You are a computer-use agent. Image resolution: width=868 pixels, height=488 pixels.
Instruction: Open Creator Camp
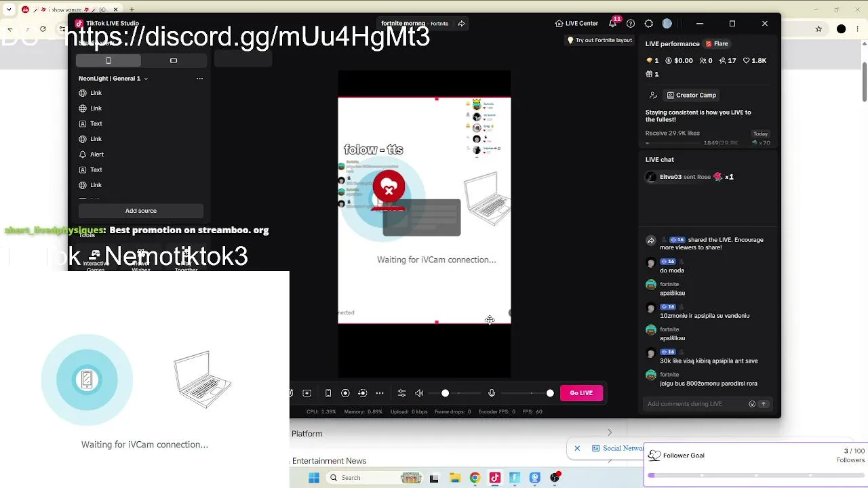pyautogui.click(x=692, y=96)
